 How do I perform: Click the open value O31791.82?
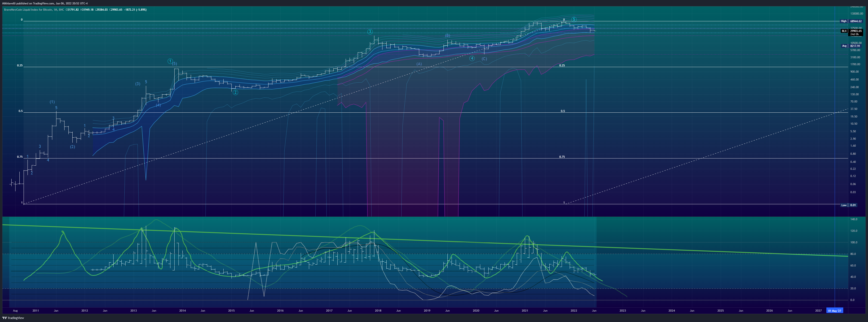click(72, 10)
